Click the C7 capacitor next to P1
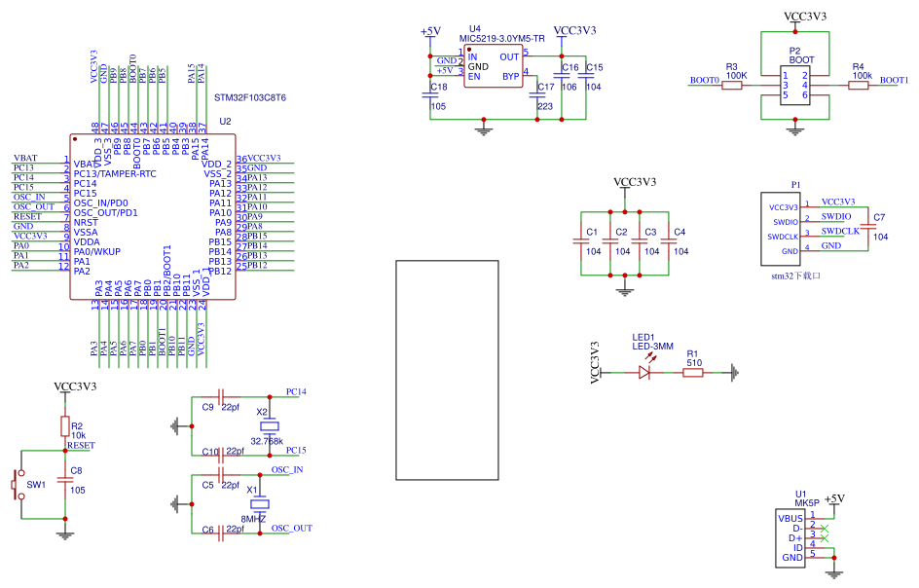 pos(869,226)
